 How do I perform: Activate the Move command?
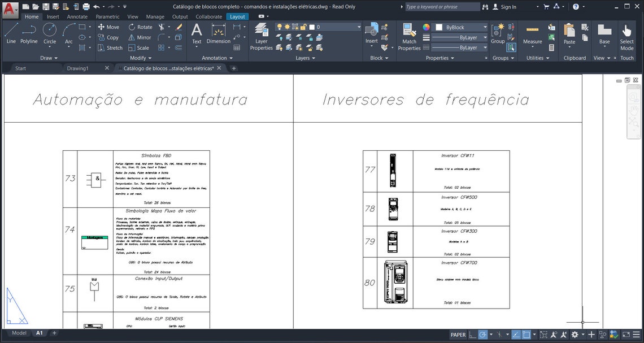pyautogui.click(x=109, y=27)
